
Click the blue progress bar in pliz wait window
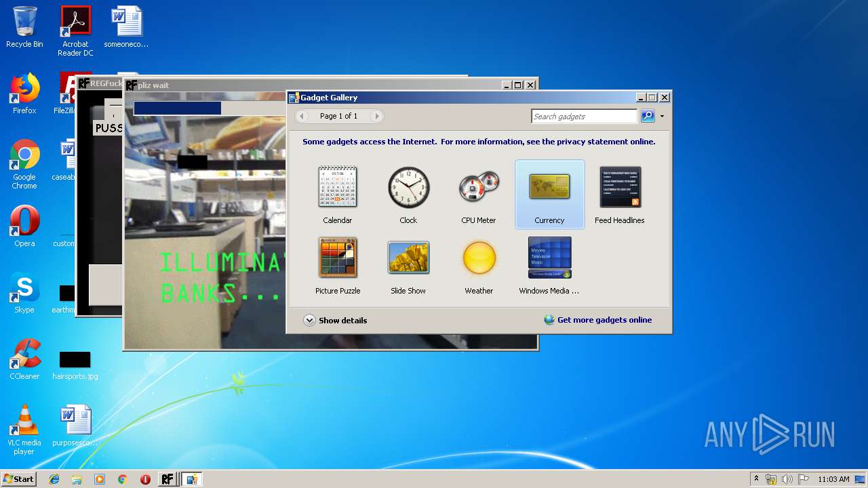[177, 108]
